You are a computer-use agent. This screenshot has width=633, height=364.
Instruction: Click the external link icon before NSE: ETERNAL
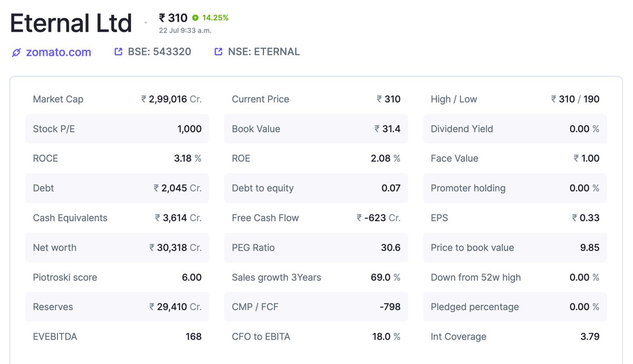pos(218,52)
